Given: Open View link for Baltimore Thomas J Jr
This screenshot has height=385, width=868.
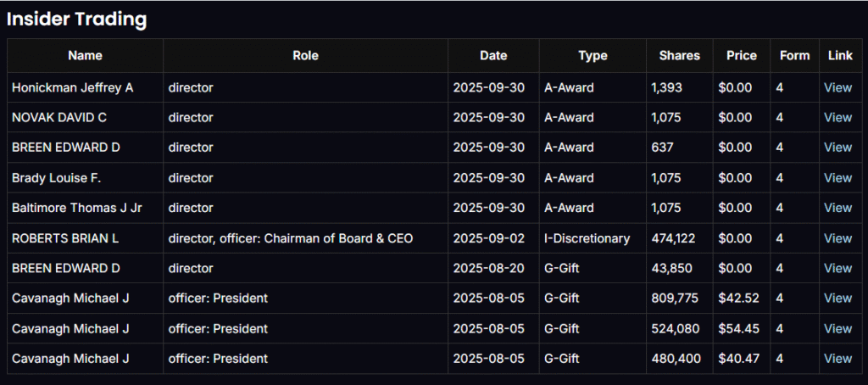Looking at the screenshot, I should (x=837, y=208).
